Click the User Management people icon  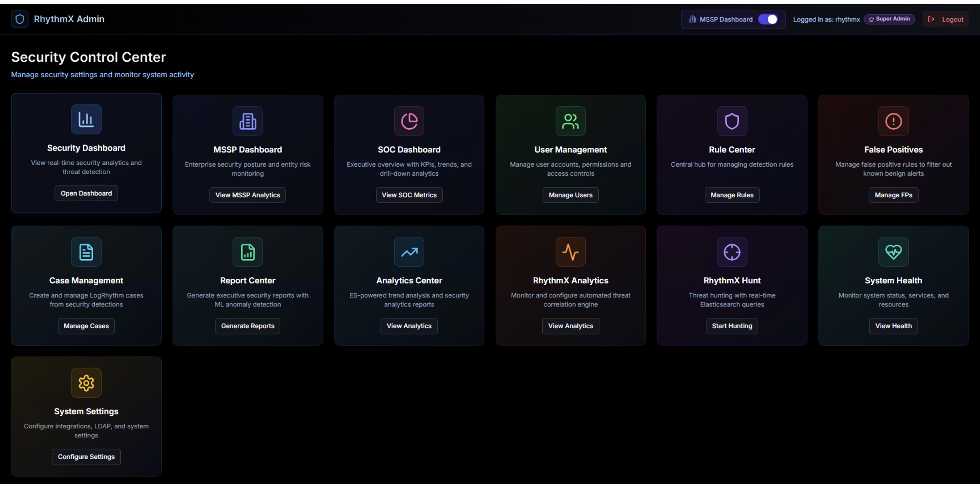(x=570, y=121)
